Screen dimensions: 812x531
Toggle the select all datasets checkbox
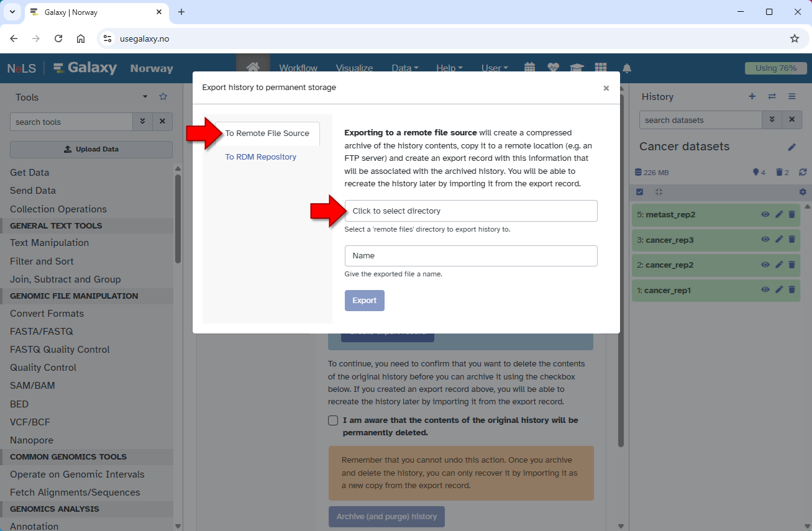[x=640, y=193]
